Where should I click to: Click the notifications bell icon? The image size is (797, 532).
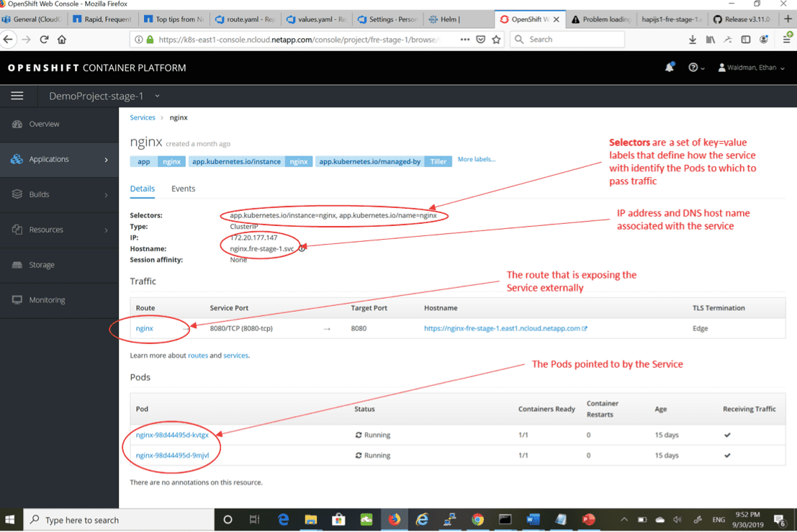tap(669, 66)
